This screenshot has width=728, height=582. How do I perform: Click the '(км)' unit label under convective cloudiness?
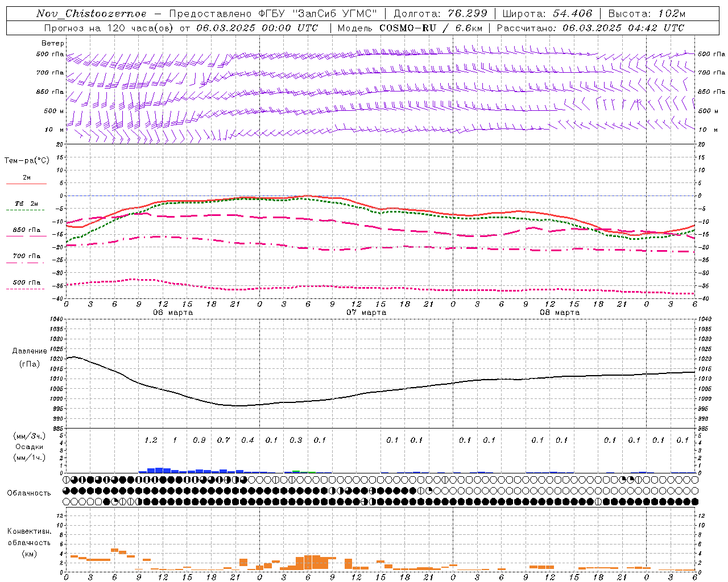30,554
